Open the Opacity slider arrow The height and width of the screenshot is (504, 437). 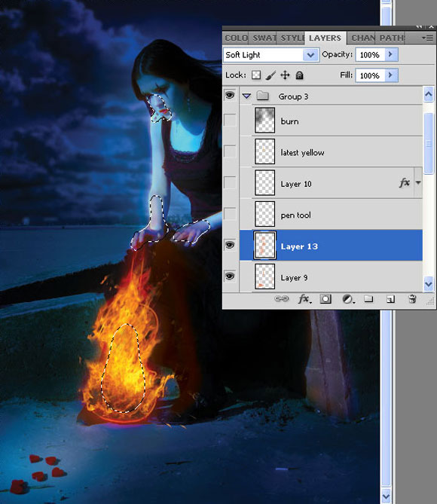391,55
